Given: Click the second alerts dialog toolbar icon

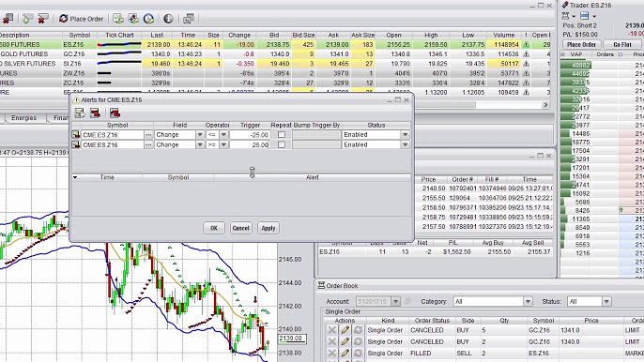Looking at the screenshot, I should point(95,113).
